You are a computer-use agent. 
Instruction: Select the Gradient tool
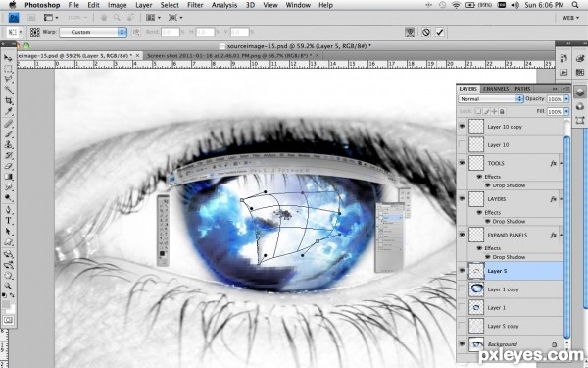(x=8, y=177)
